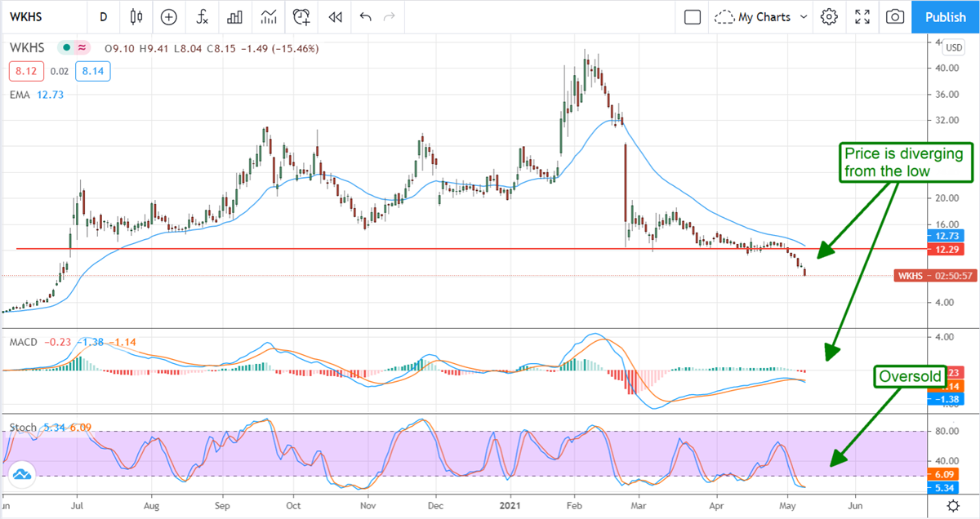The height and width of the screenshot is (519, 980).
Task: Open the D timeframe interval dropdown
Action: (x=103, y=16)
